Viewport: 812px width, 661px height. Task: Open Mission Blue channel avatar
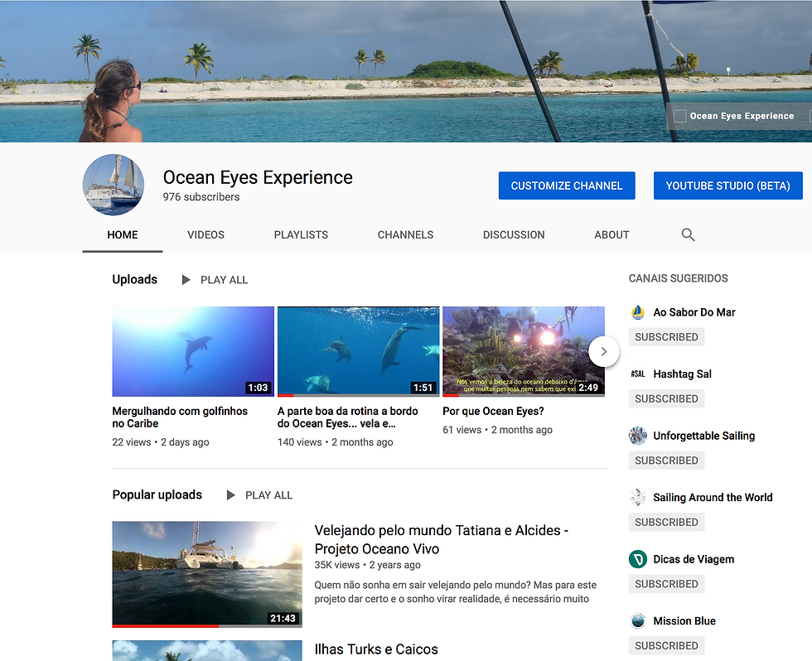point(638,620)
